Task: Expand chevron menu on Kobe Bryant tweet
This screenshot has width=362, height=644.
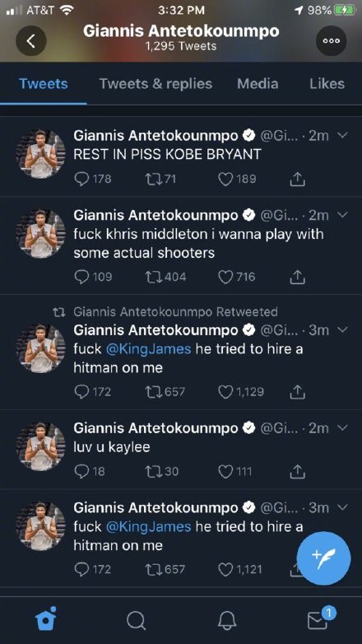Action: [344, 135]
